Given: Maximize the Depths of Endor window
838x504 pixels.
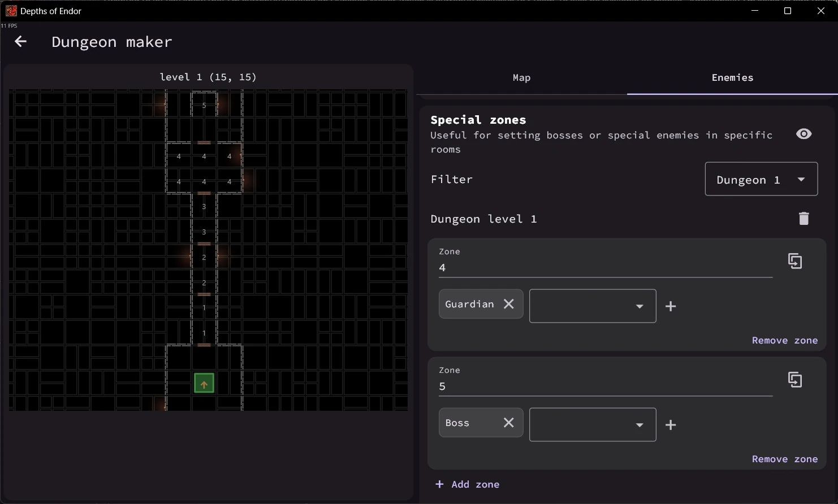Looking at the screenshot, I should coord(787,11).
